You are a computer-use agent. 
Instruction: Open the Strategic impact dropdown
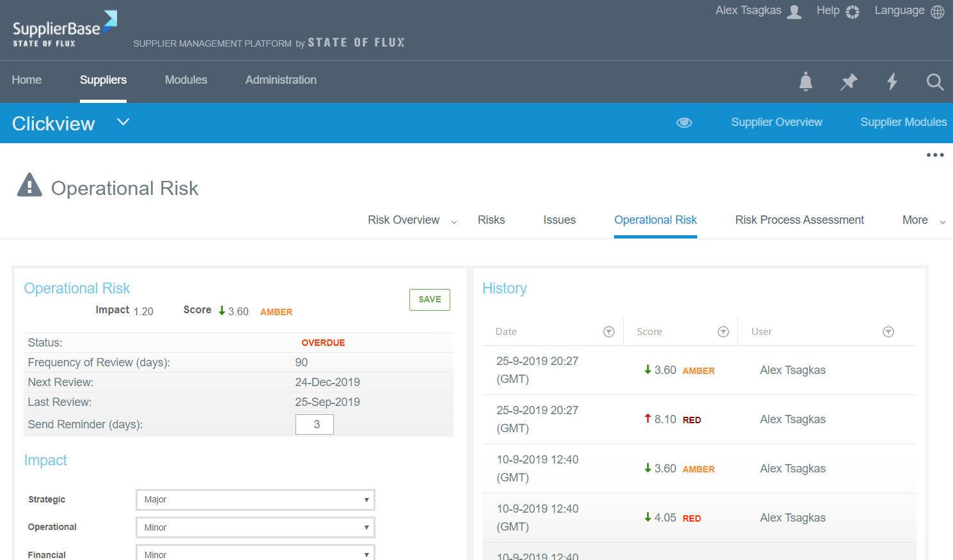(255, 500)
